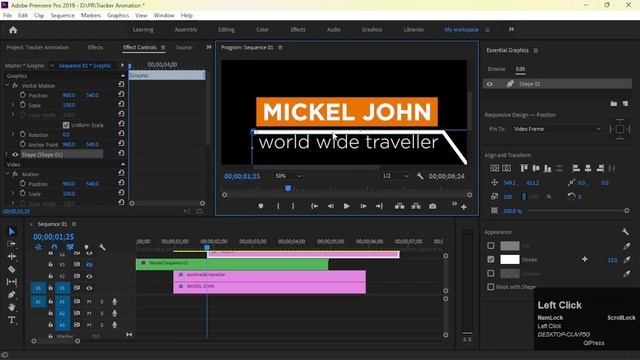Collapse Vector Motion effect
Viewport: 640px width, 360px height.
tap(7, 85)
